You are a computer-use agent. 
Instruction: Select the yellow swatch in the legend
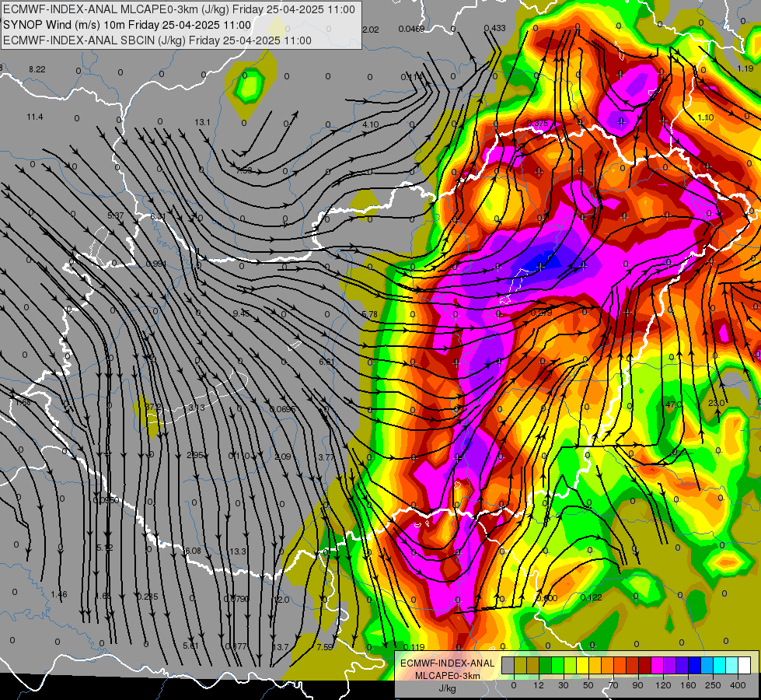coord(582,665)
